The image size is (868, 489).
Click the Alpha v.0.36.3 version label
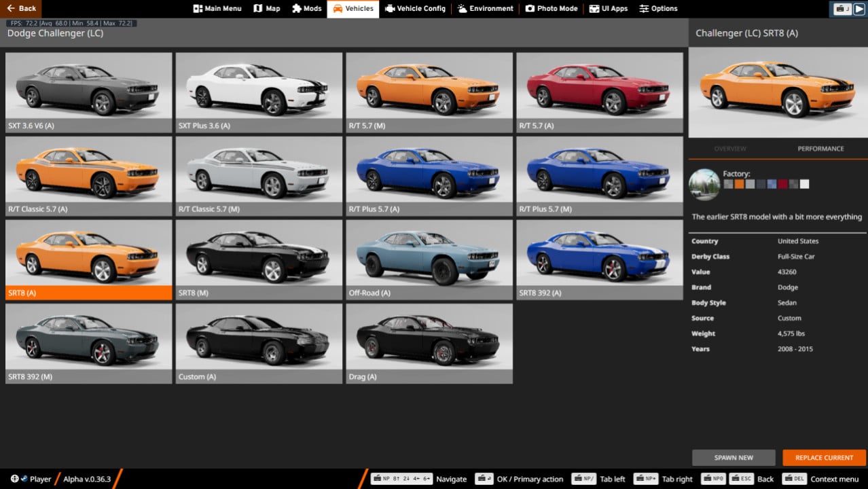tap(87, 479)
